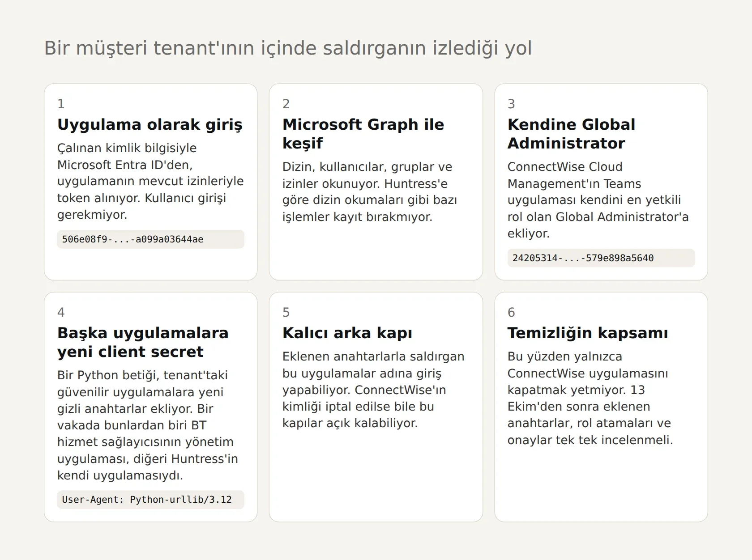Click the paragraph starting "Çalınan kimlik bilgisiyle"
Screen dimensions: 752x560
tap(150, 181)
